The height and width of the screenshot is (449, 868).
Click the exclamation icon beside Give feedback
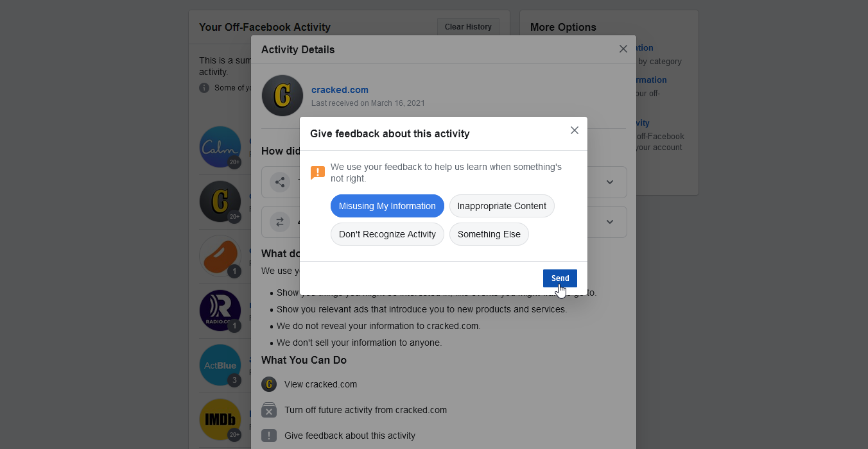[x=269, y=436]
